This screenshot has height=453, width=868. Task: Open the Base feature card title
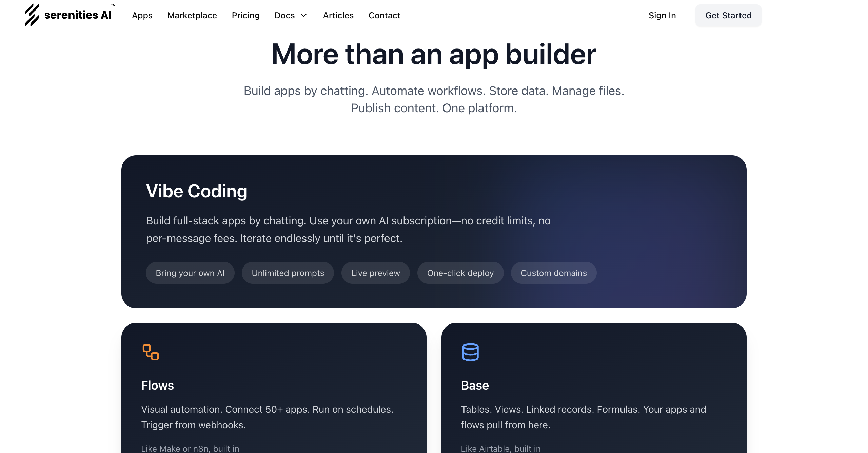click(x=475, y=386)
